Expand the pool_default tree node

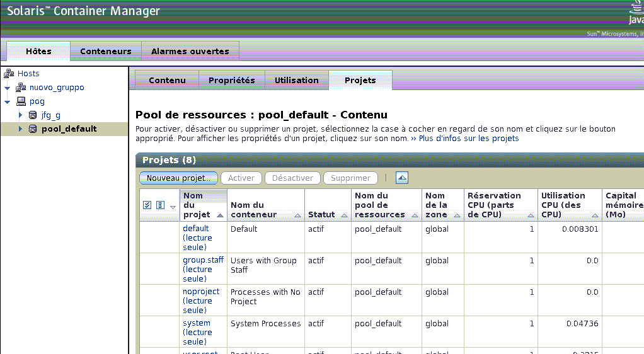tap(20, 129)
